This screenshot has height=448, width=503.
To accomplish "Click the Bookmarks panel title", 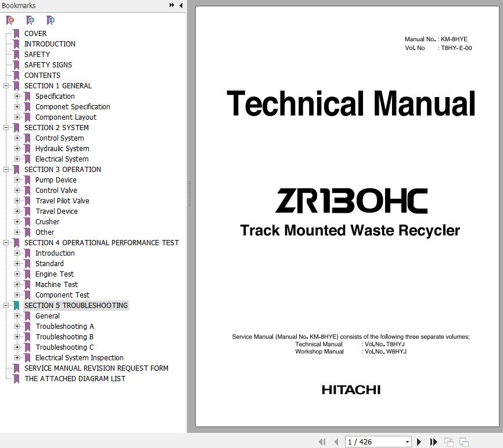I will tap(18, 5).
